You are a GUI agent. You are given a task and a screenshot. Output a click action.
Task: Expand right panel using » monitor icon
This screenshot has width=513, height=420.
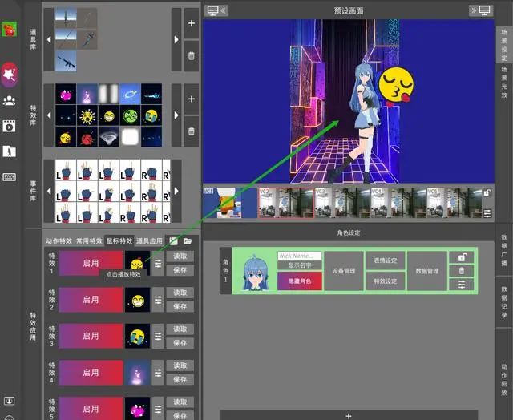[481, 10]
